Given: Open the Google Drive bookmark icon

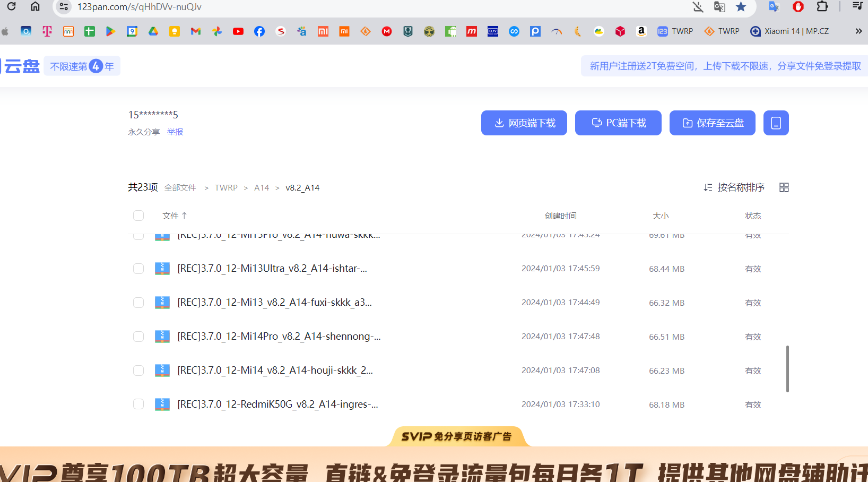Looking at the screenshot, I should point(153,31).
